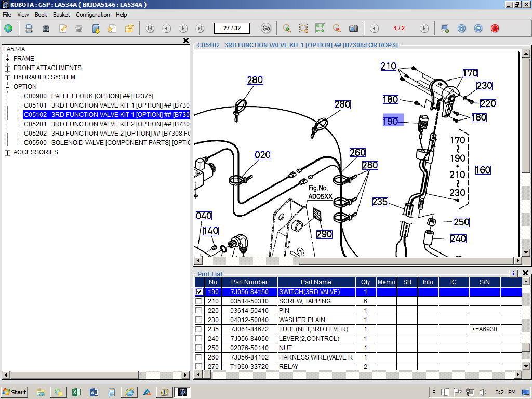Click diagram horizontal scrollbar right arrow
This screenshot has height=399, width=532.
(x=517, y=261)
